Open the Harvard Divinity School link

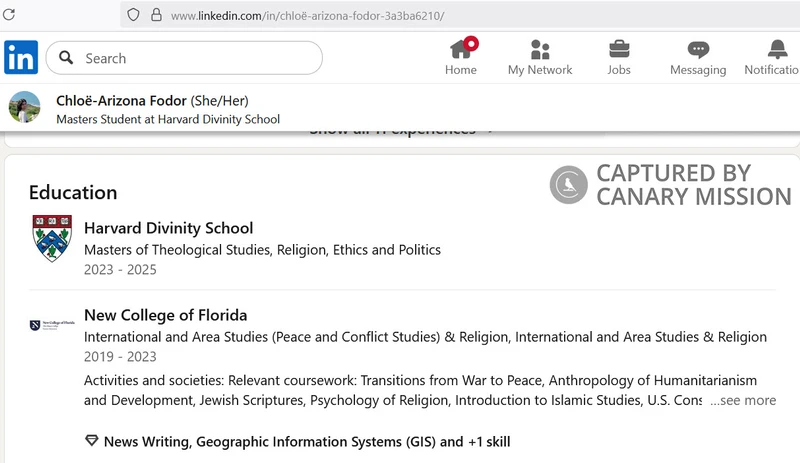(x=168, y=228)
